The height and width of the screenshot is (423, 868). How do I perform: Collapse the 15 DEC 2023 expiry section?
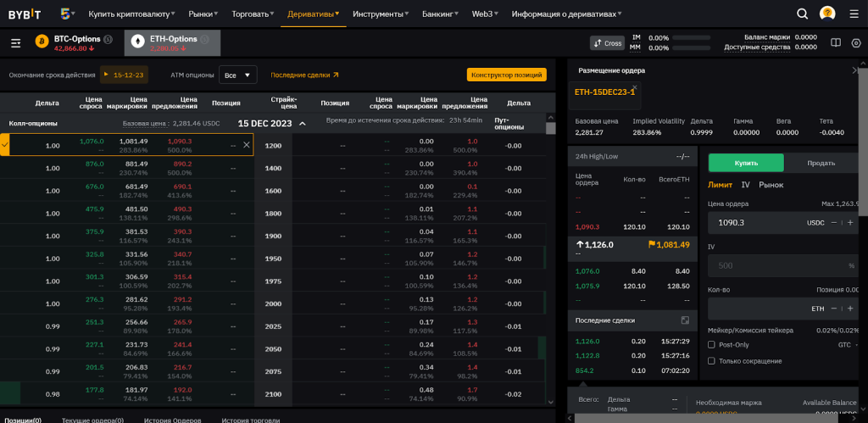(x=302, y=124)
